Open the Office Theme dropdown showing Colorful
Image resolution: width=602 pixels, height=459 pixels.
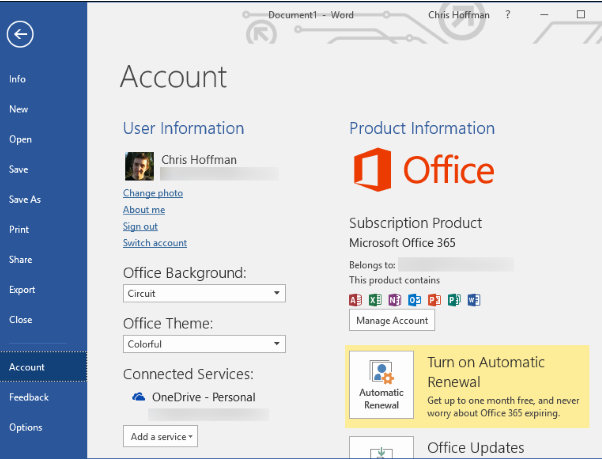(x=204, y=344)
